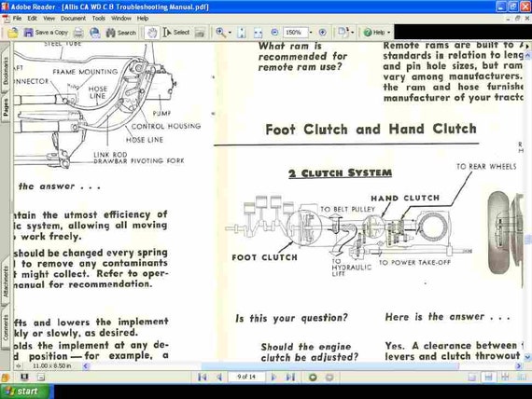Viewport: 532px width, 399px height.
Task: Click the page size '11.00 x 8.50 in' label
Action: [x=52, y=365]
